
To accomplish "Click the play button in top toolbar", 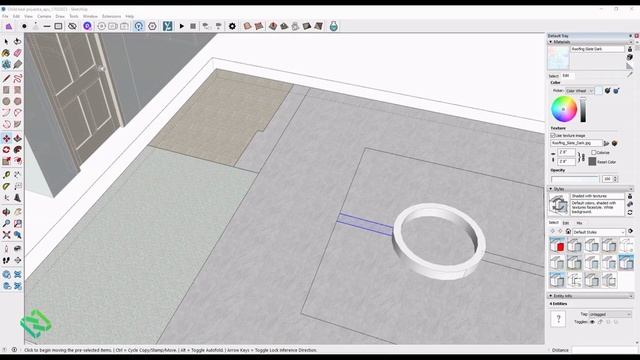I will pos(182,26).
